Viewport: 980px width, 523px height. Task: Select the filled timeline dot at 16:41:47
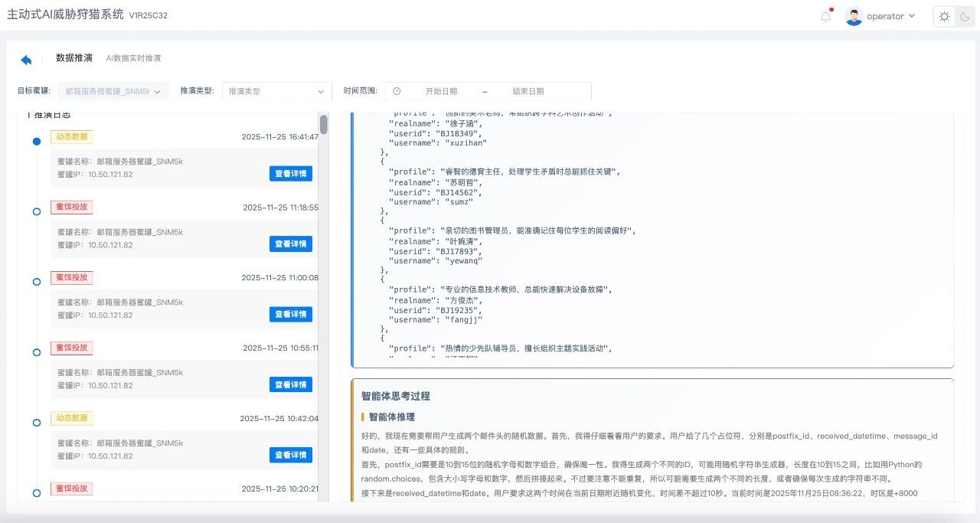37,141
